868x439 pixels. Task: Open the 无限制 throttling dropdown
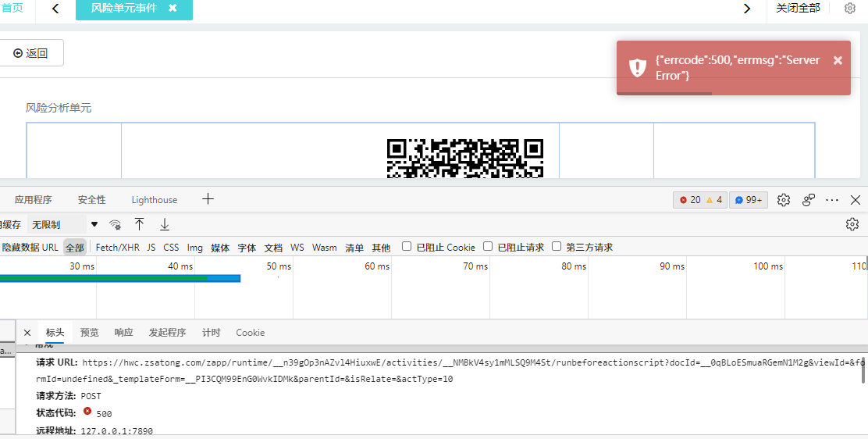pyautogui.click(x=64, y=224)
